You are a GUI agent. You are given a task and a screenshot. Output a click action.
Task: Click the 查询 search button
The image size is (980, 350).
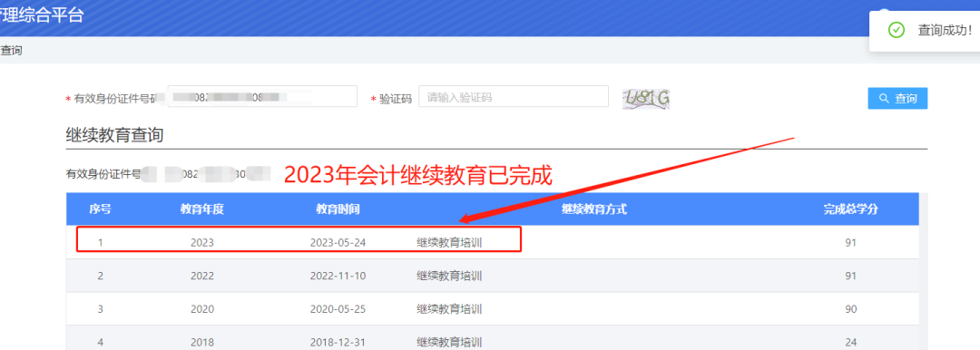pyautogui.click(x=897, y=98)
